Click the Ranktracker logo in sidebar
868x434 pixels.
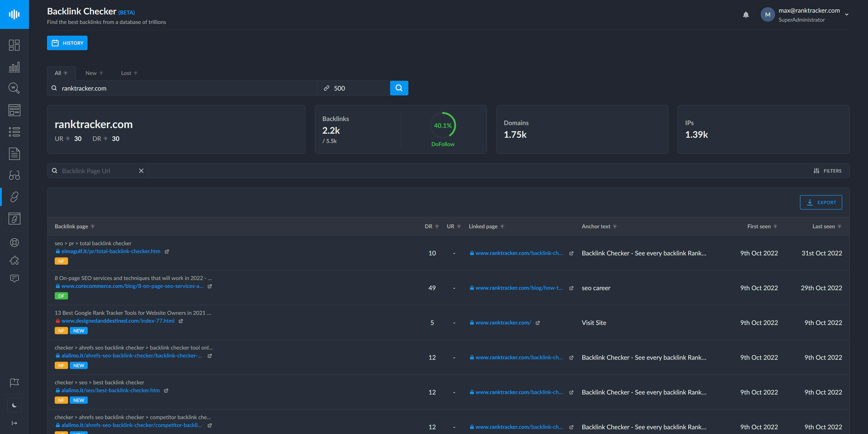[x=14, y=14]
